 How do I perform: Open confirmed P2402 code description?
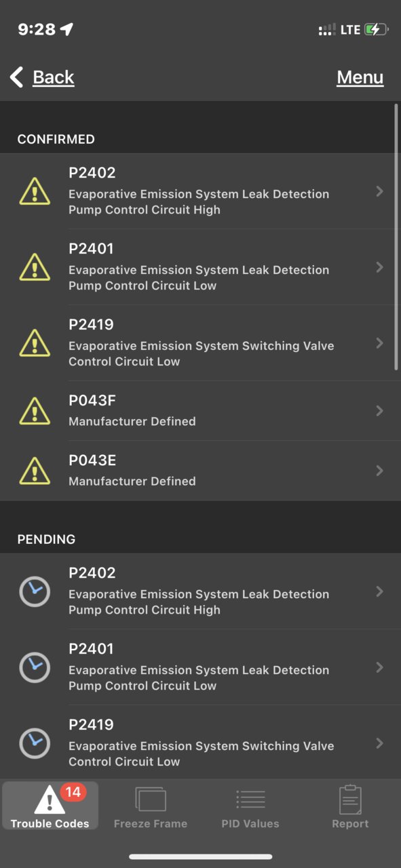click(x=199, y=202)
